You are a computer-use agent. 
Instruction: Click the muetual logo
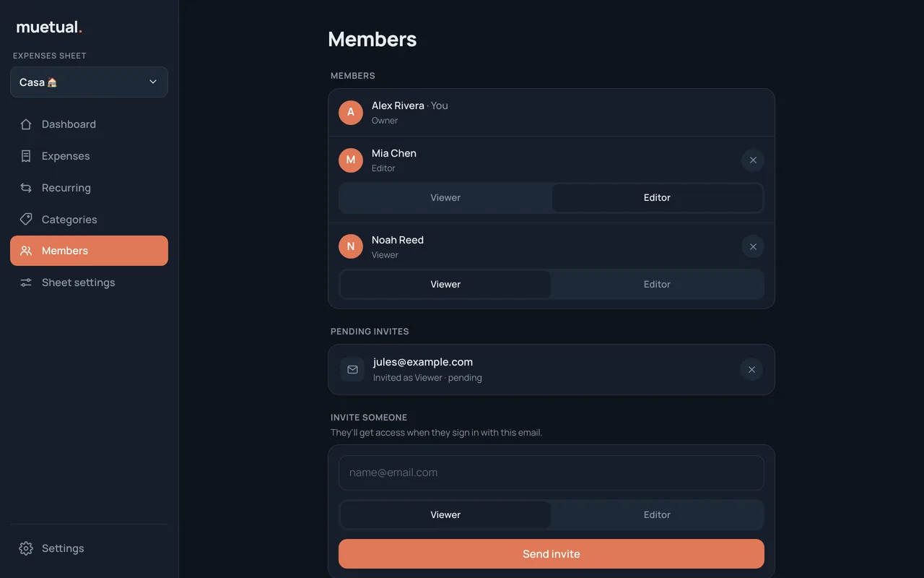[49, 27]
